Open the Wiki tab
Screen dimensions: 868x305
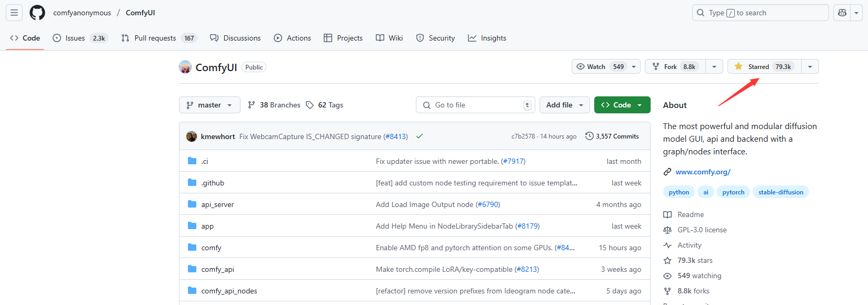(x=390, y=38)
